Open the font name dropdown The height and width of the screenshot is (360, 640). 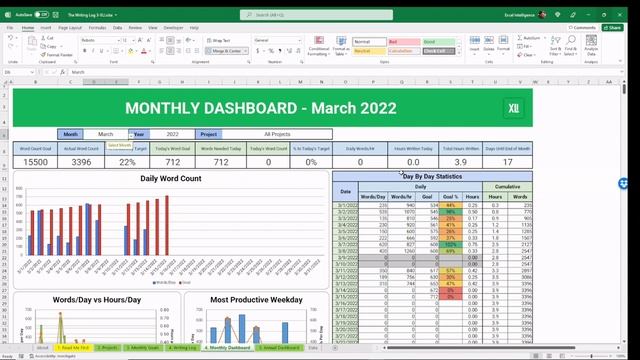coord(119,40)
